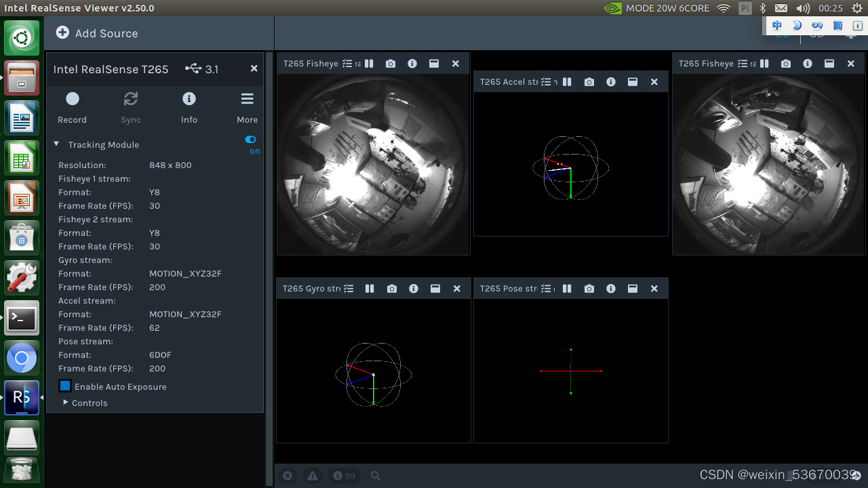Screen dimensions: 868x488
Task: Open the right-side Fisheye stream options list icon
Action: (x=743, y=63)
